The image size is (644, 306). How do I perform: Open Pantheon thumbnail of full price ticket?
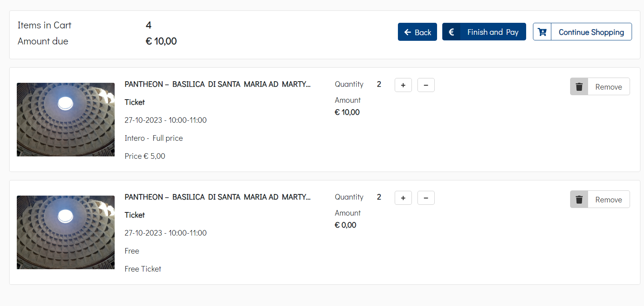tap(66, 120)
